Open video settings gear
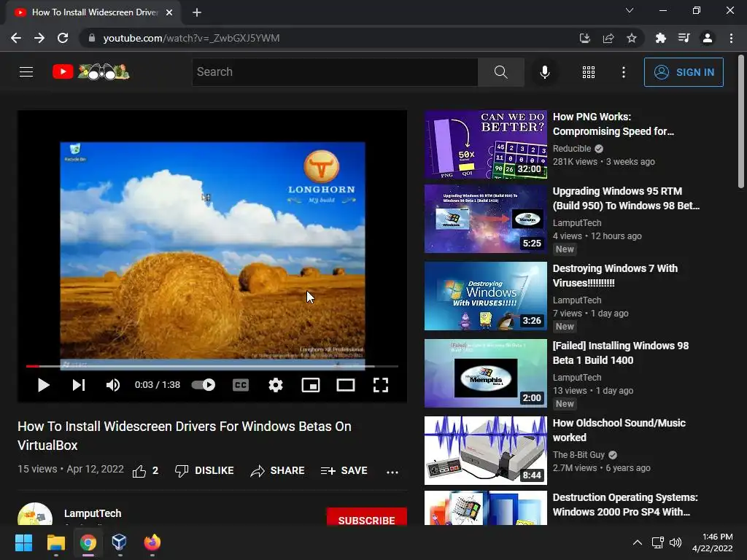 (x=275, y=385)
